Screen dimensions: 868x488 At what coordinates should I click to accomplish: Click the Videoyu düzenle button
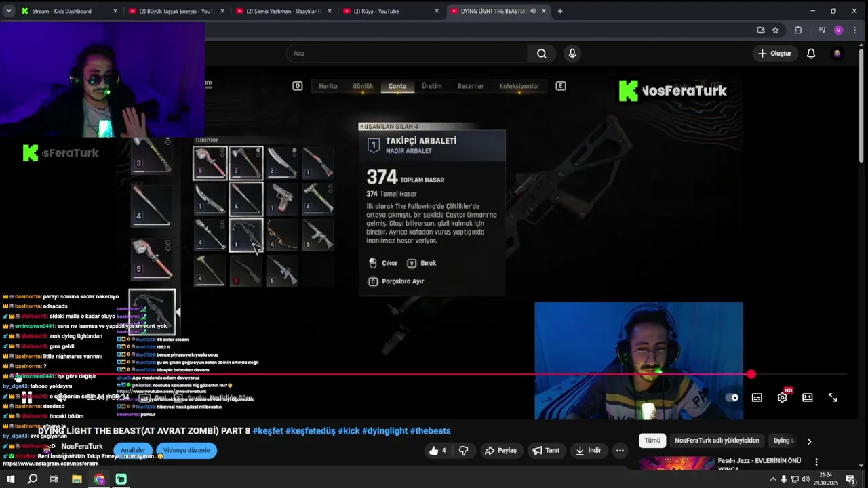click(x=186, y=450)
